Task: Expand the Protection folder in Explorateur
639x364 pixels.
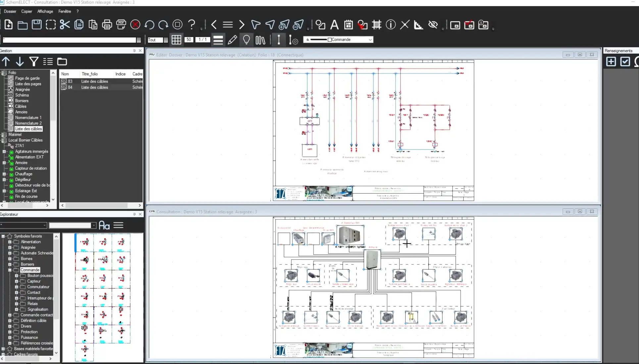Action: [10, 332]
